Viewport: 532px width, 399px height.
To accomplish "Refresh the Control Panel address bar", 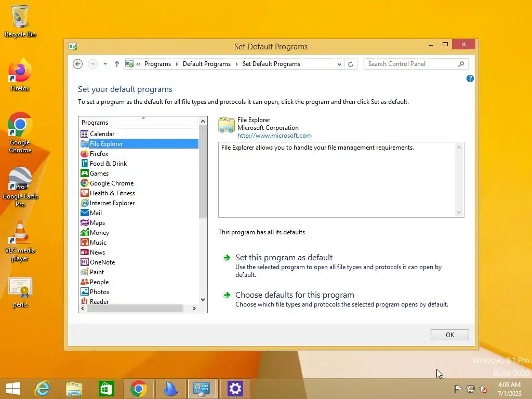I will tap(351, 64).
